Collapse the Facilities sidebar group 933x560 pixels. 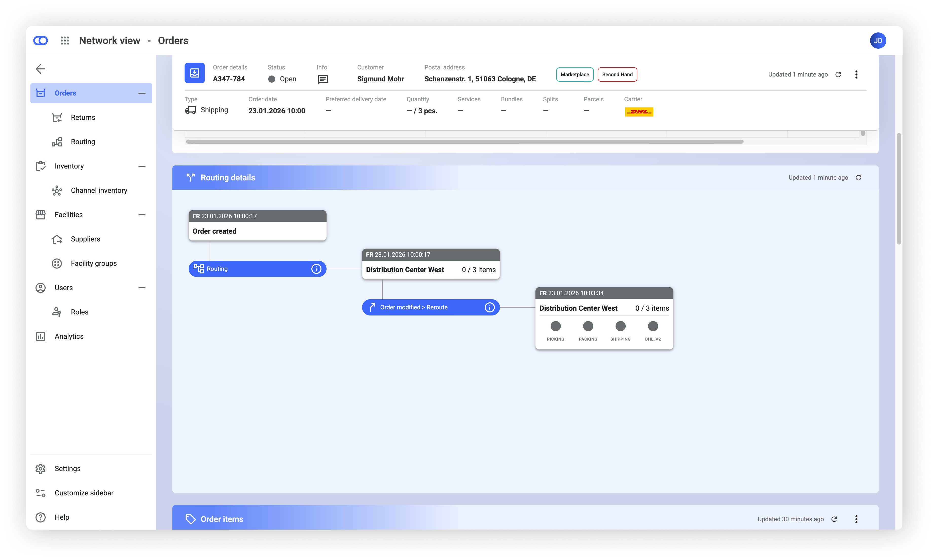(142, 215)
